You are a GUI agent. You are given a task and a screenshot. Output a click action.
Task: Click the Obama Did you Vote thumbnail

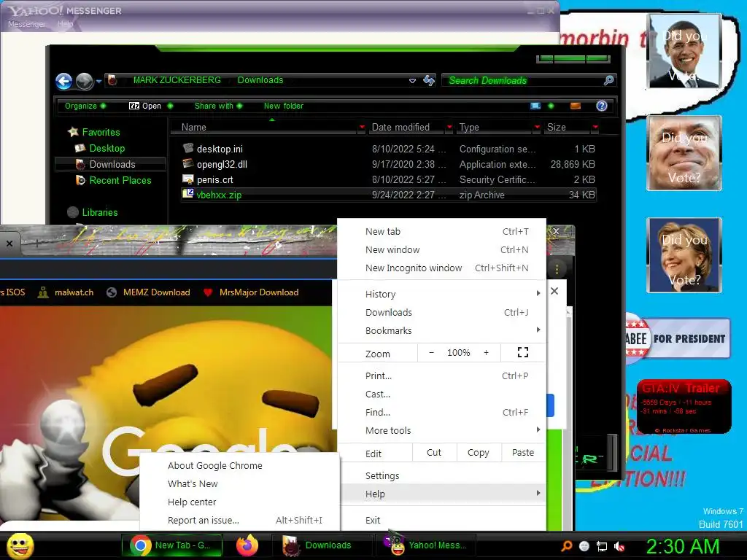point(684,51)
